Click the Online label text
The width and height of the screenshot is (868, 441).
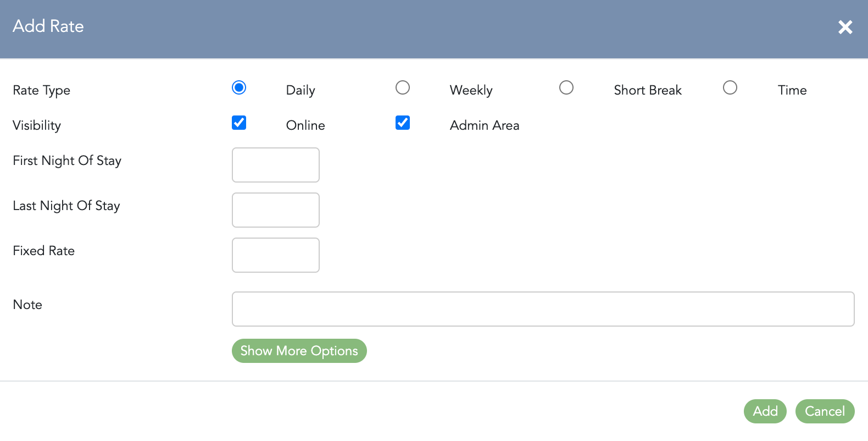305,125
